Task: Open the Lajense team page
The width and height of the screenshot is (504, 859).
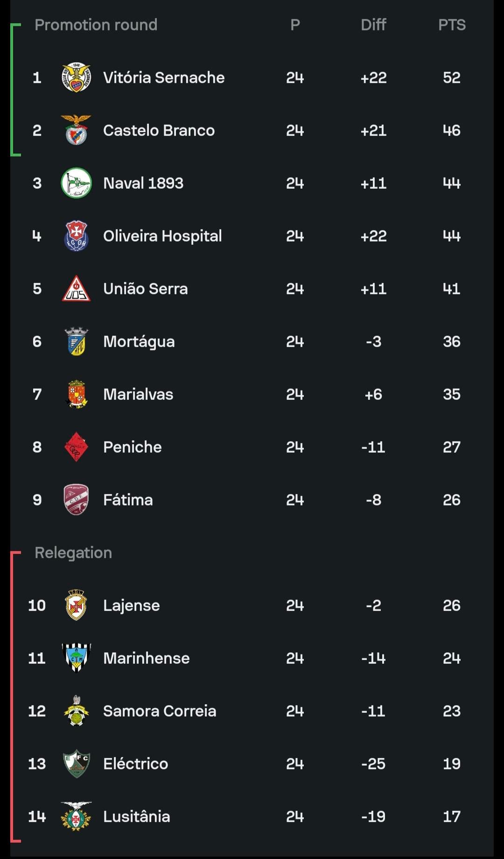Action: point(131,605)
